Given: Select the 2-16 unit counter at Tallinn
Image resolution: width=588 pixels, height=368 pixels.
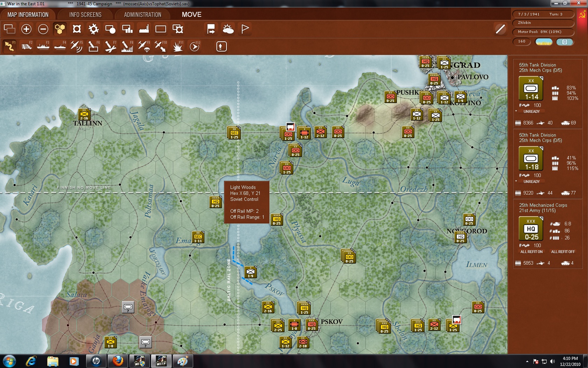Looking at the screenshot, I should coord(84,115).
